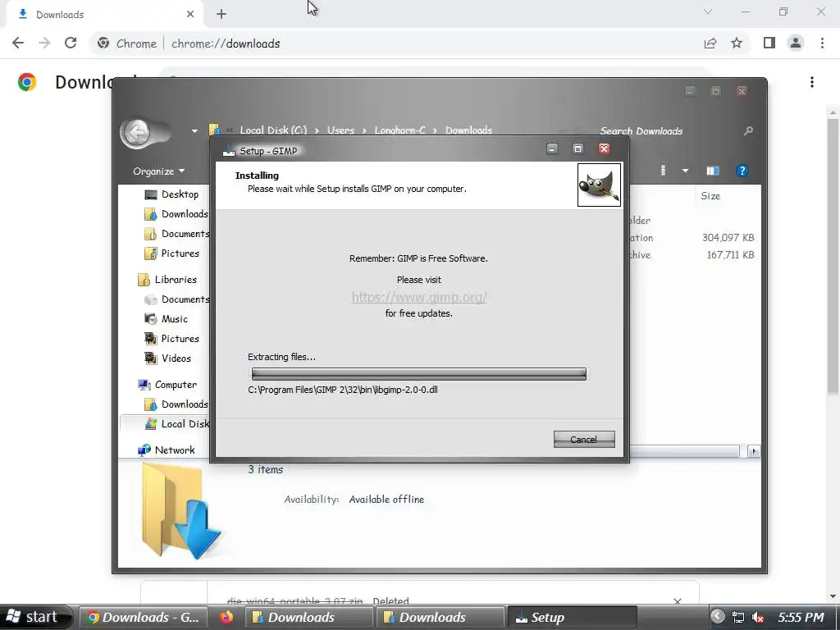Open a new Chrome tab
The width and height of the screenshot is (840, 630).
pyautogui.click(x=221, y=14)
